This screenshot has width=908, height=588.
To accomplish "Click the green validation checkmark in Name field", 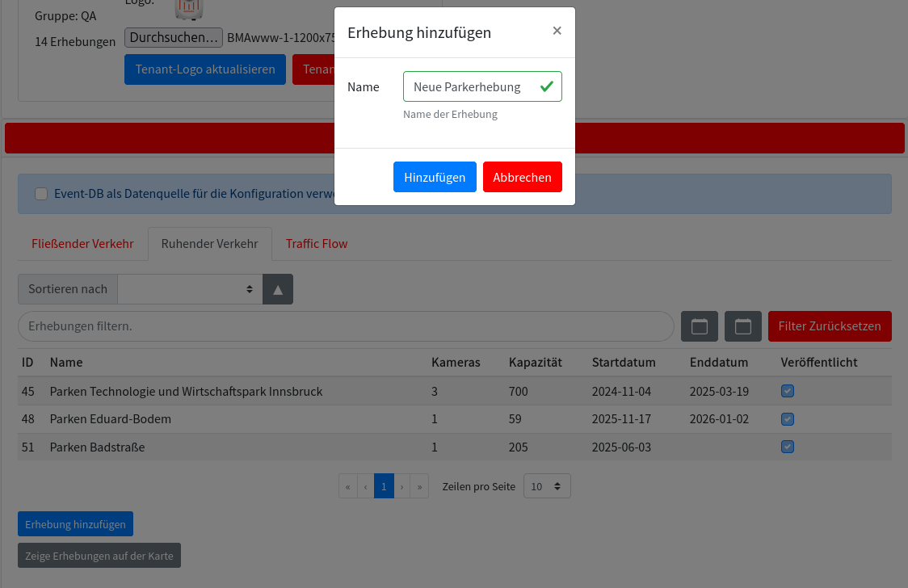I will (x=547, y=86).
